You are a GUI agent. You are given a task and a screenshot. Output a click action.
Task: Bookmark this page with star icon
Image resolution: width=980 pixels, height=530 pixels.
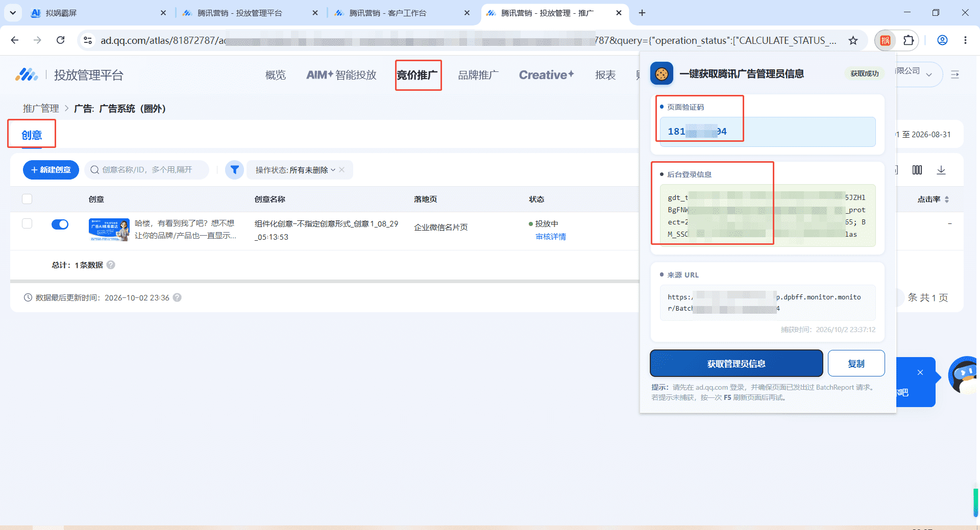point(853,40)
